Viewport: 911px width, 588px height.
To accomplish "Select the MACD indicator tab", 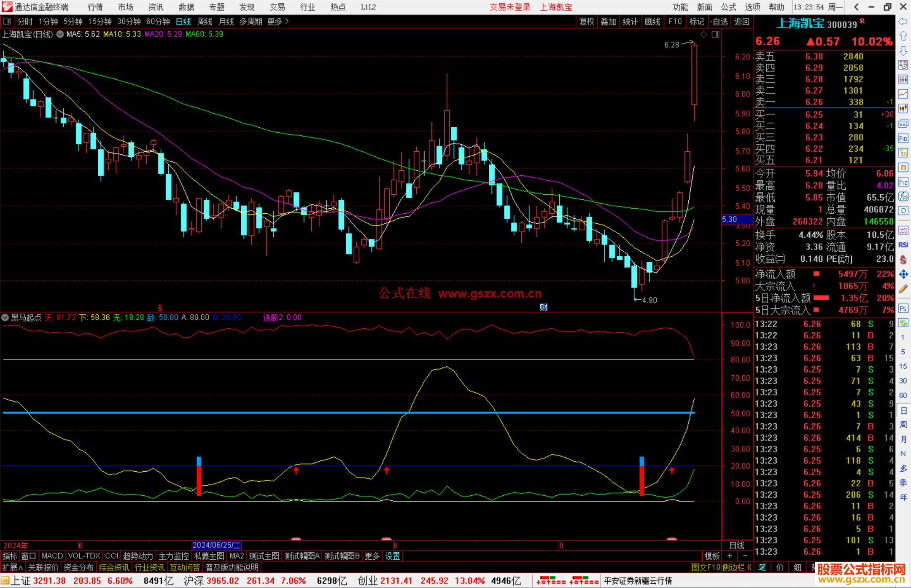I will [52, 556].
